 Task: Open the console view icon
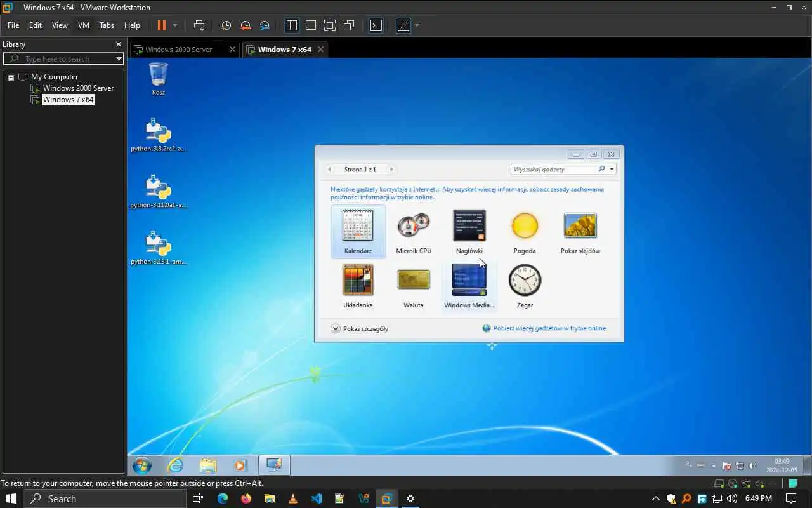(x=376, y=25)
